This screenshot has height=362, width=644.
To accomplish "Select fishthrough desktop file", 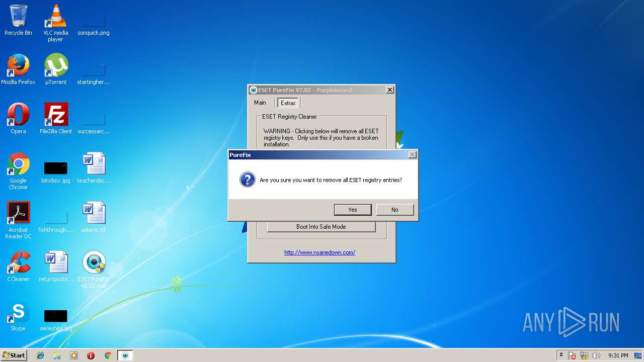I will point(56,222).
